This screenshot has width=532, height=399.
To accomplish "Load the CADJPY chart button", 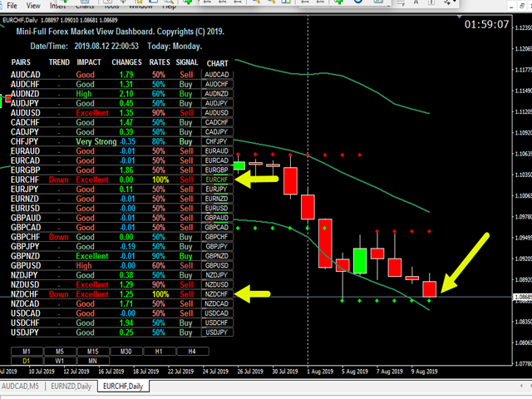I will pos(217,131).
